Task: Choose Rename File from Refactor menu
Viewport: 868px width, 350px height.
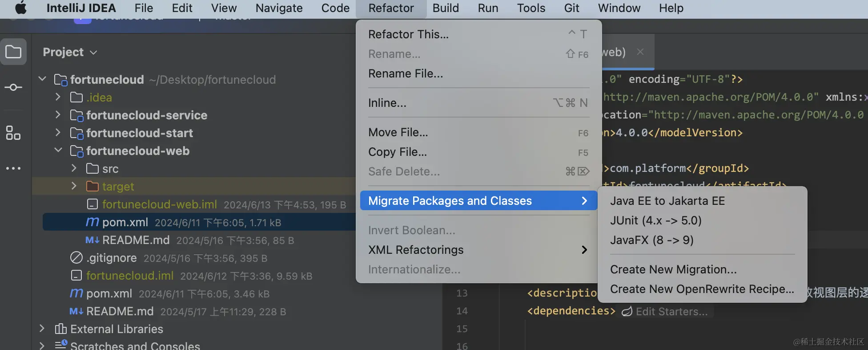Action: coord(406,73)
